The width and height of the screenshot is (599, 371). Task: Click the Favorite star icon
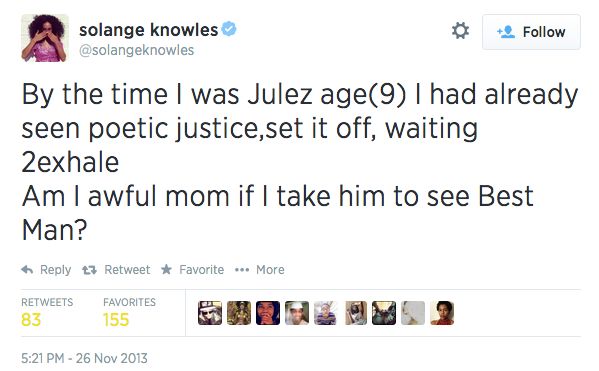166,269
